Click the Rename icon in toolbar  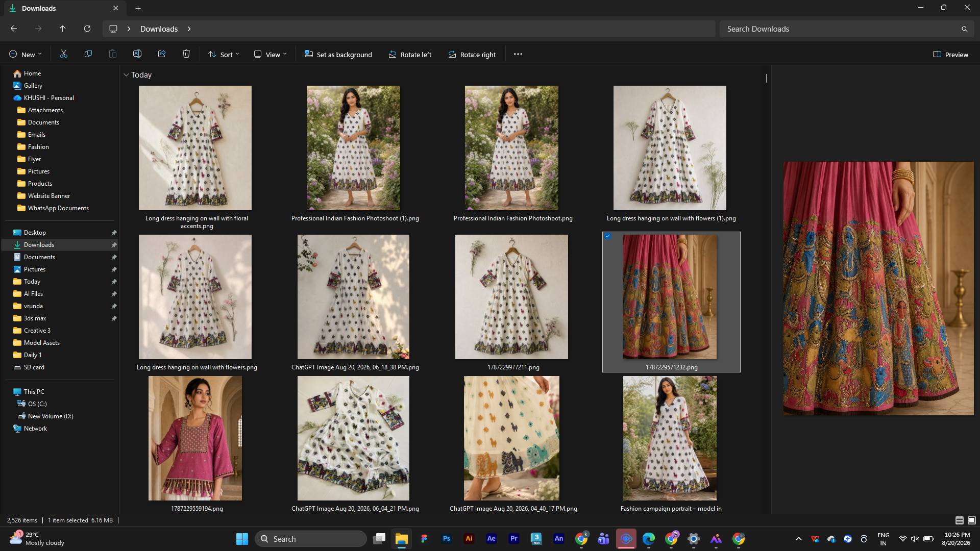click(x=137, y=54)
